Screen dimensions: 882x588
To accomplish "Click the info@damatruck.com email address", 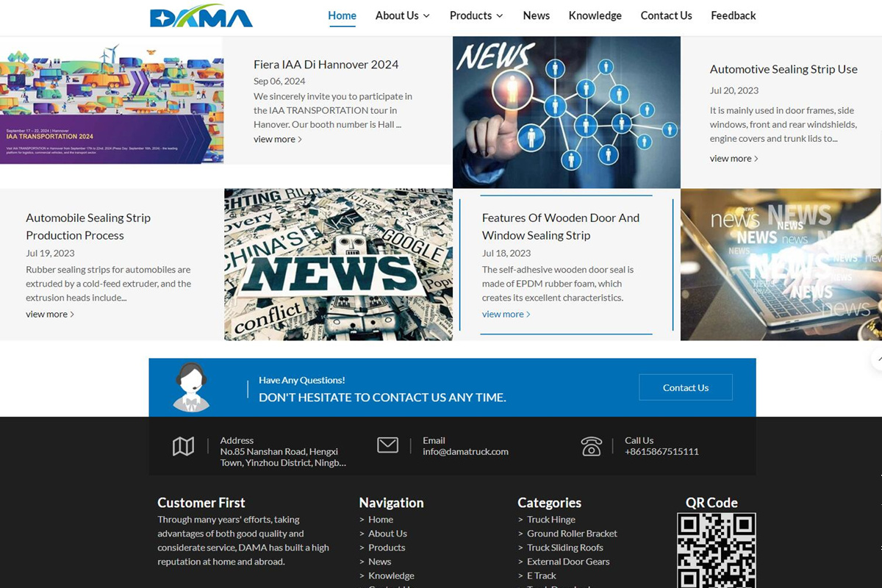I will pyautogui.click(x=465, y=451).
